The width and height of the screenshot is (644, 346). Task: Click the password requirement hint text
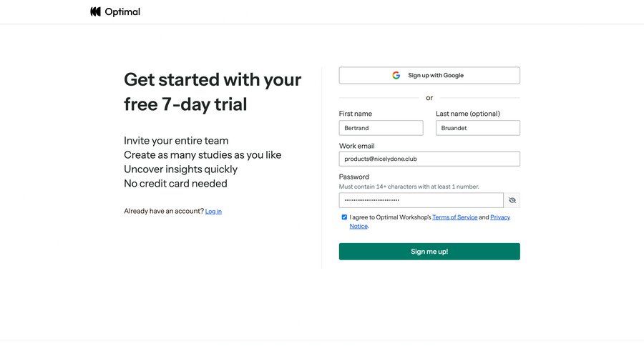pos(409,187)
